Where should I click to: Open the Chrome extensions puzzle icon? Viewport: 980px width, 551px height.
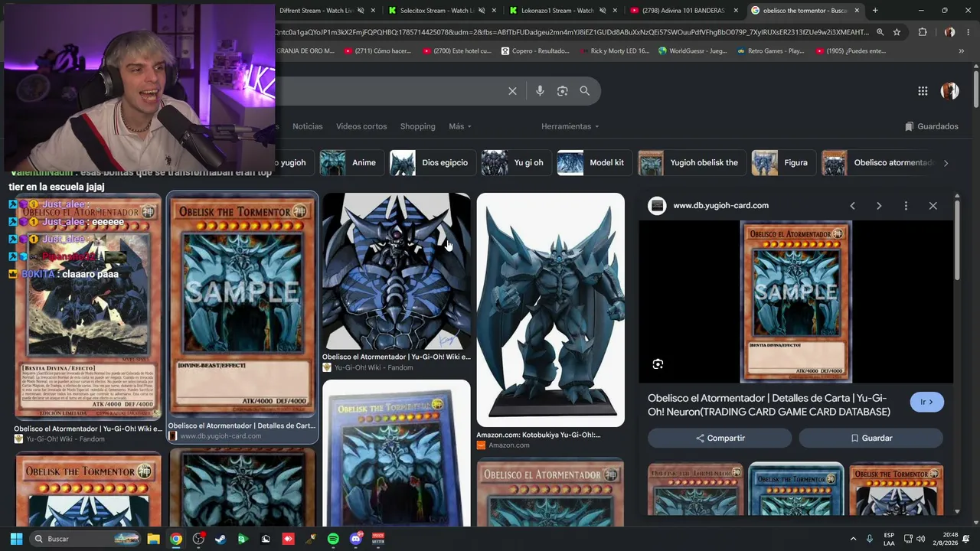coord(923,32)
